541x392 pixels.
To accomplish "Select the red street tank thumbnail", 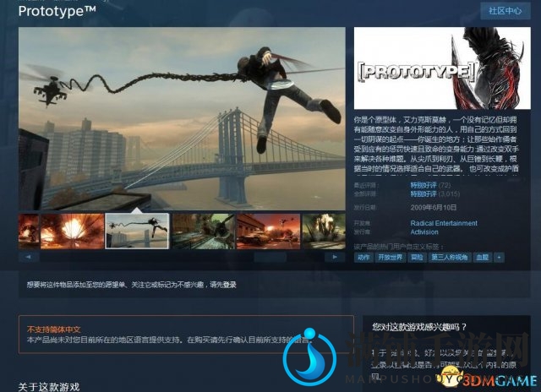I will tap(268, 231).
